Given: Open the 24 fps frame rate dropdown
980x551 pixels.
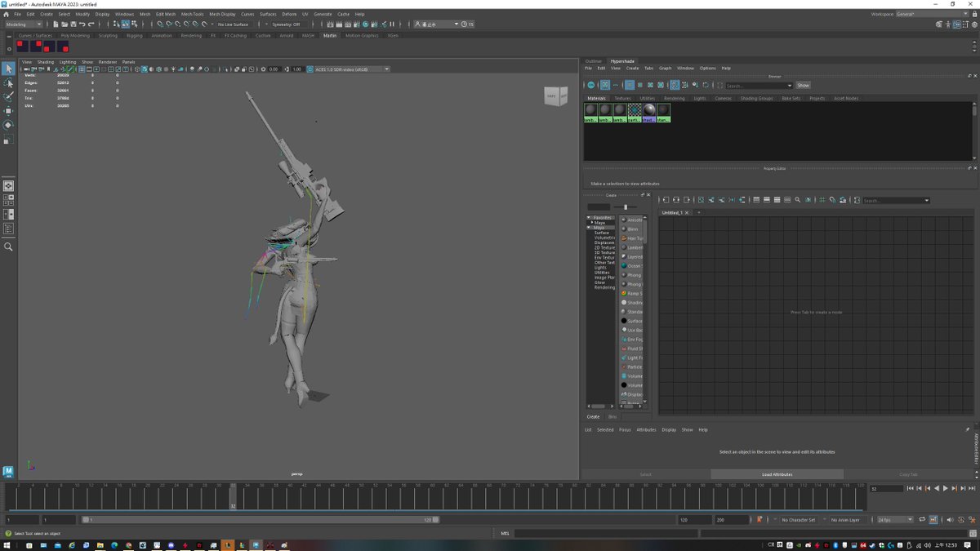Looking at the screenshot, I should (x=894, y=519).
